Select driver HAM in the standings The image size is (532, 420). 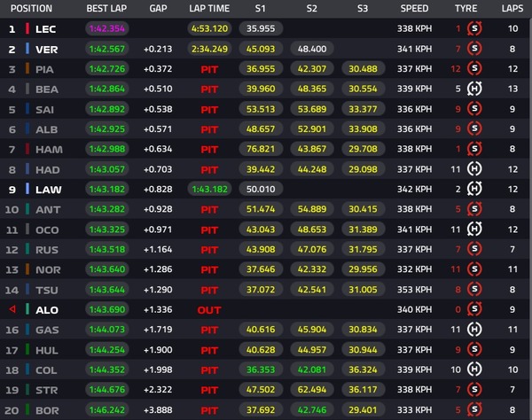(48, 149)
